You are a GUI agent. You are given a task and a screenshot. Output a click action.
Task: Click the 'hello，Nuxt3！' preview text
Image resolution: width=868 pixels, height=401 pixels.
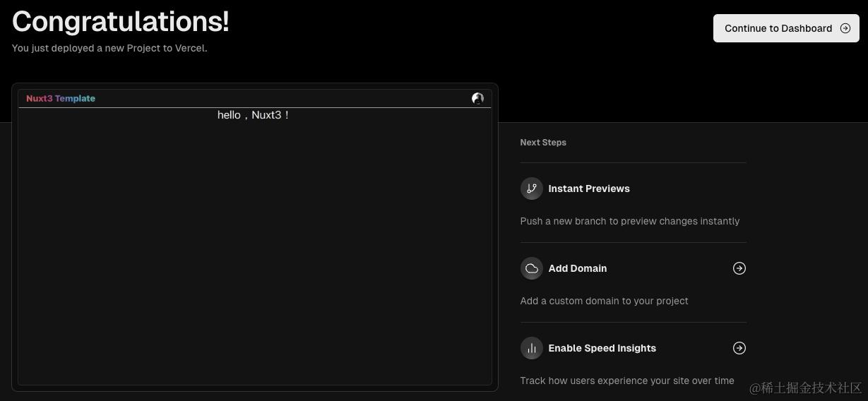click(x=254, y=115)
